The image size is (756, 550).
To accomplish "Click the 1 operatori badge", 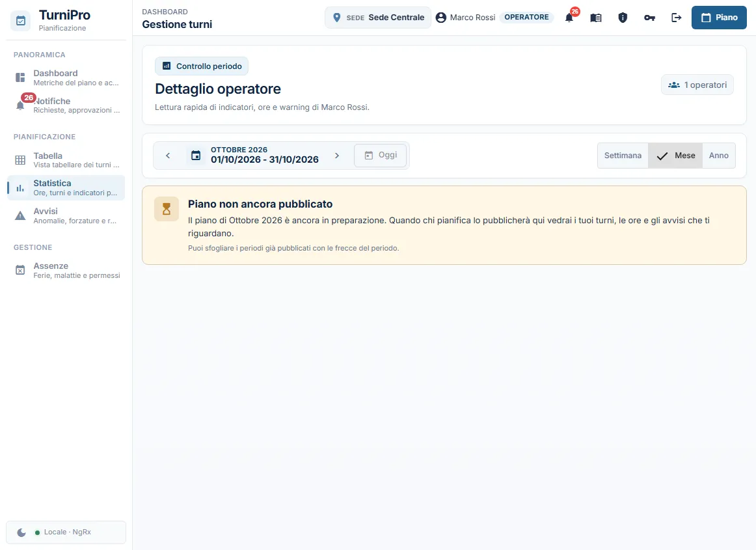I will (697, 85).
